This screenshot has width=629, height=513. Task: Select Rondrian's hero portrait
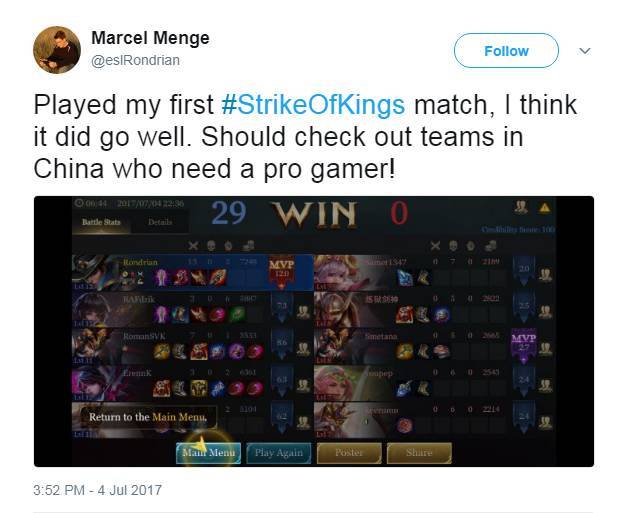[x=93, y=272]
